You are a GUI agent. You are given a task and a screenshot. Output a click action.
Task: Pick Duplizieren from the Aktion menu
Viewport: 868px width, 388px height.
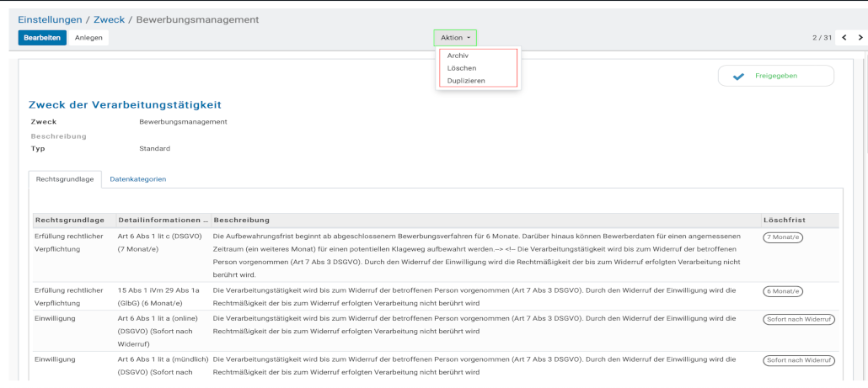point(467,81)
